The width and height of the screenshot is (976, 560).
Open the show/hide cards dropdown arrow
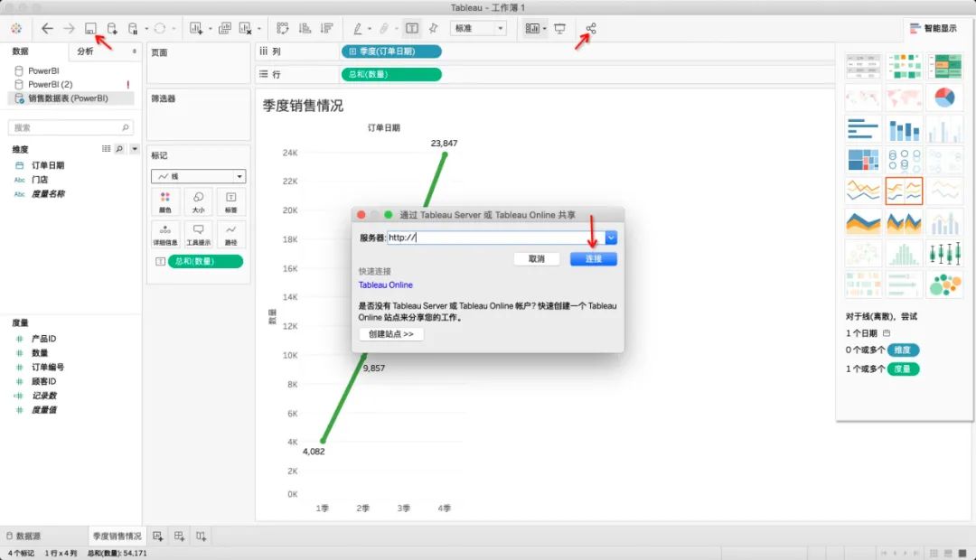coord(544,29)
